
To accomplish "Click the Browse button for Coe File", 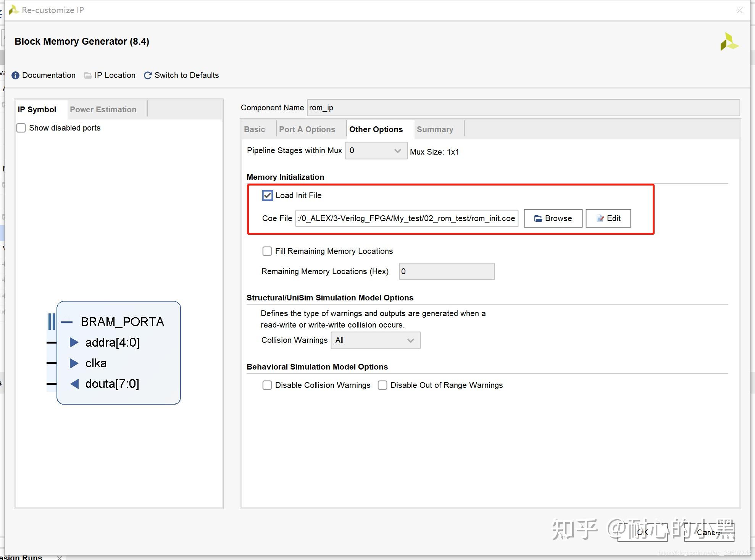I will 553,218.
